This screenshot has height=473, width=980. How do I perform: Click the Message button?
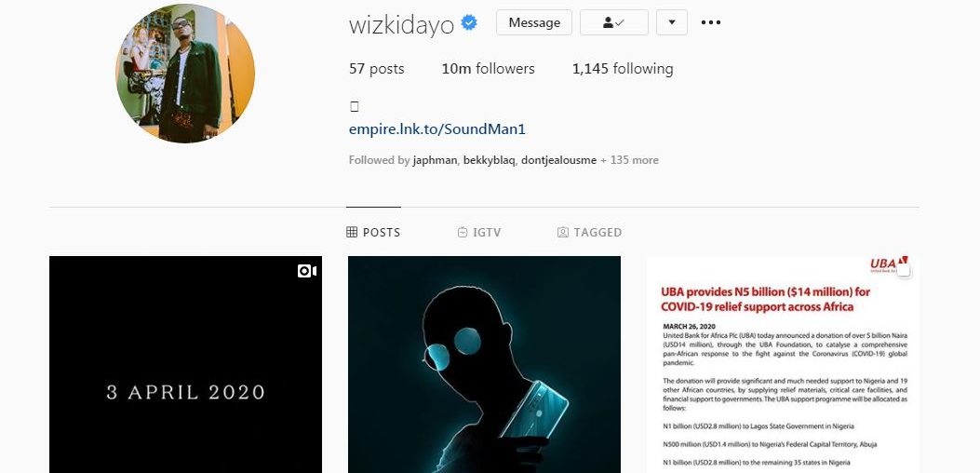[x=534, y=22]
